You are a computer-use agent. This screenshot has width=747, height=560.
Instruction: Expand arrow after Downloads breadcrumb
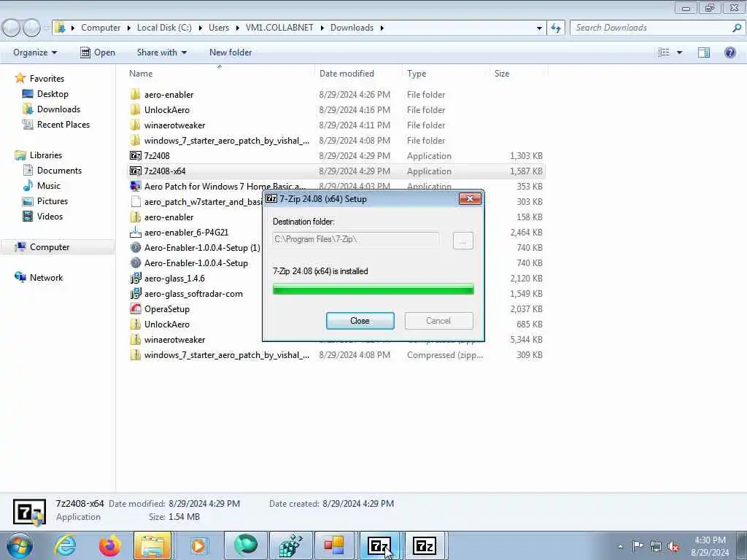382,28
